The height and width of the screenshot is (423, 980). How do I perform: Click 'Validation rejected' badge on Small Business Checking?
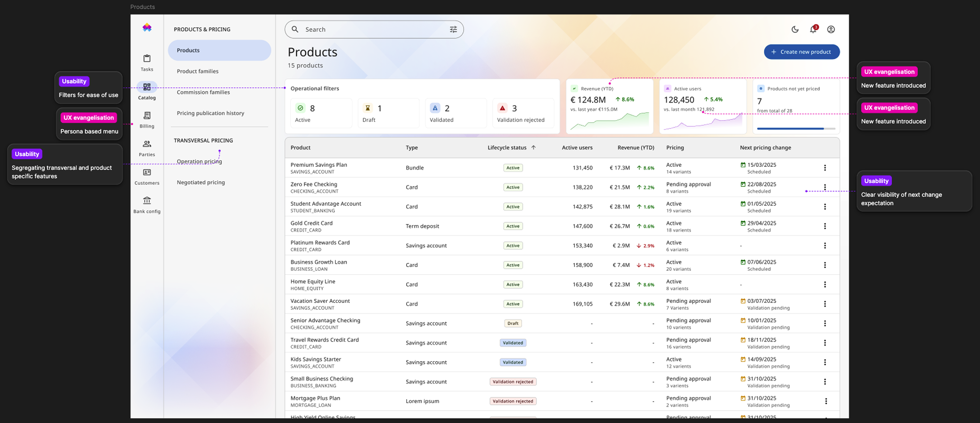[513, 382]
